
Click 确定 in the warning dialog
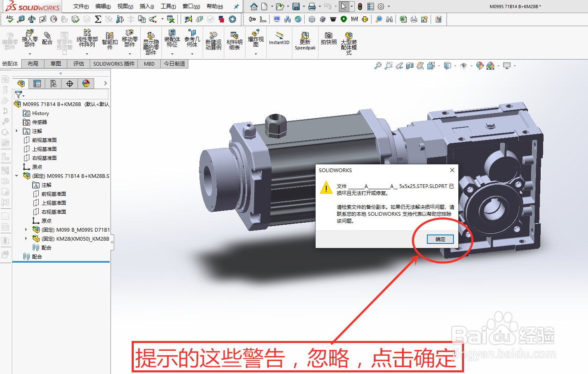[x=440, y=239]
